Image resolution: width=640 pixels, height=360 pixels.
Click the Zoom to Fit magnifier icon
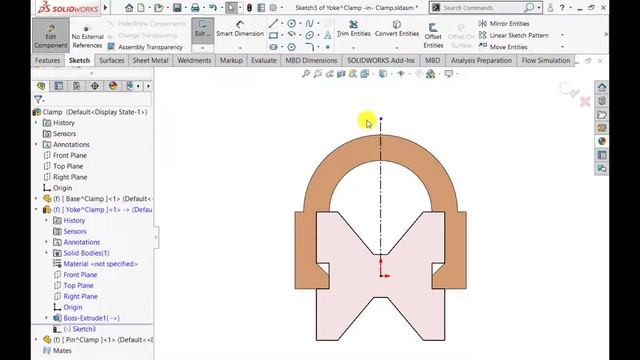(x=305, y=74)
